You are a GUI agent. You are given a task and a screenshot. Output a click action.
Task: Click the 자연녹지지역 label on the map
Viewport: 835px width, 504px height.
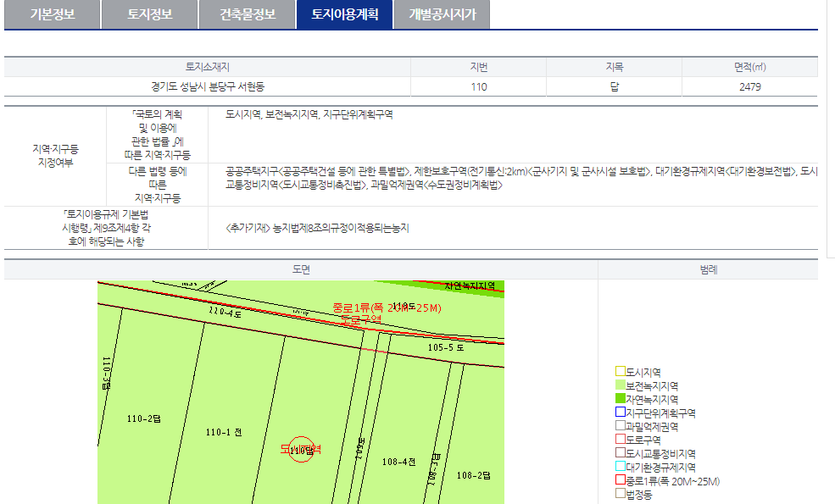coord(470,285)
